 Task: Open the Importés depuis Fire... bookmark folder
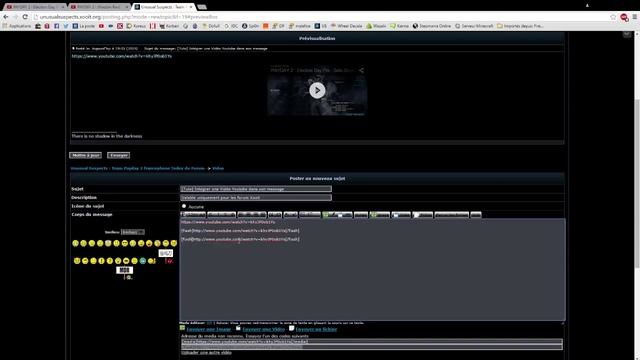click(x=520, y=26)
